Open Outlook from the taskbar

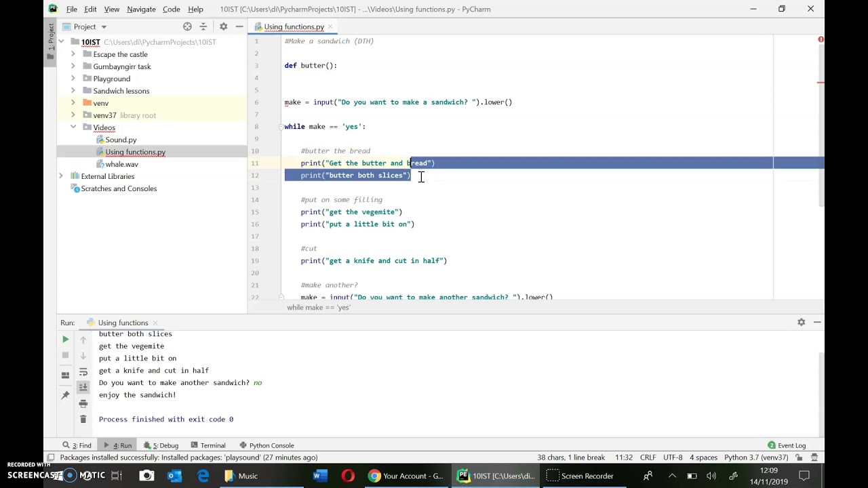coord(174,476)
